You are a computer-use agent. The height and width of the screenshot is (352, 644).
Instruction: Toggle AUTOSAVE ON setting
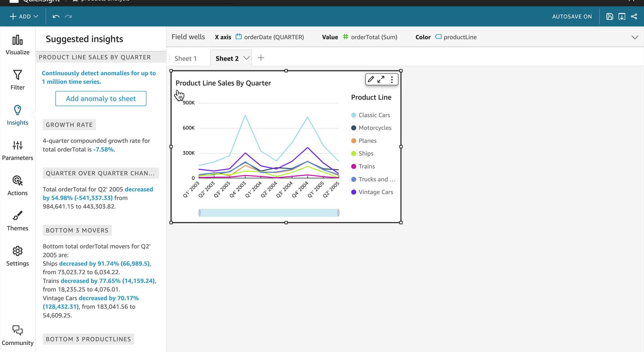pyautogui.click(x=572, y=16)
